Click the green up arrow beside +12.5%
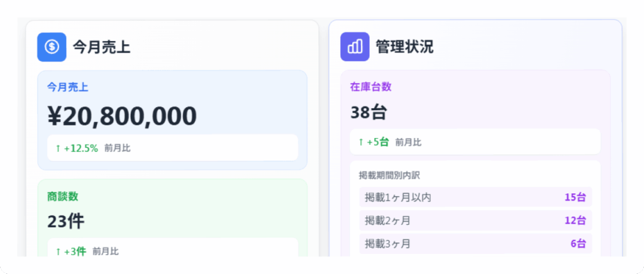This screenshot has width=644, height=274. coord(58,148)
